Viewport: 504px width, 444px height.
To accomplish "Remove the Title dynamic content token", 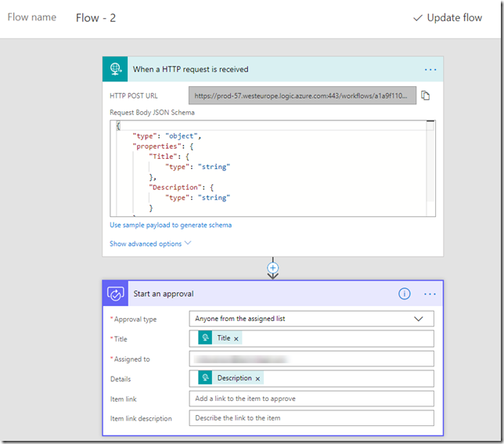I will 236,339.
